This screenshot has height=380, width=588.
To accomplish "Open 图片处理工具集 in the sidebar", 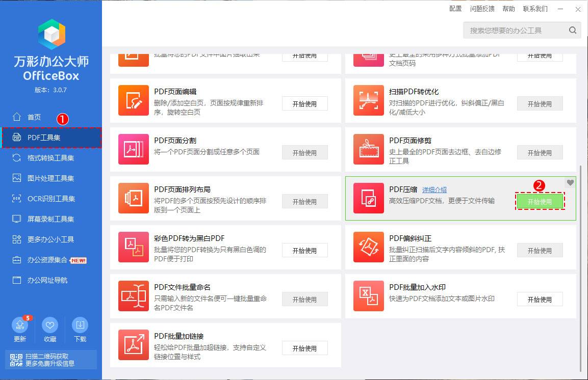I will [x=50, y=178].
